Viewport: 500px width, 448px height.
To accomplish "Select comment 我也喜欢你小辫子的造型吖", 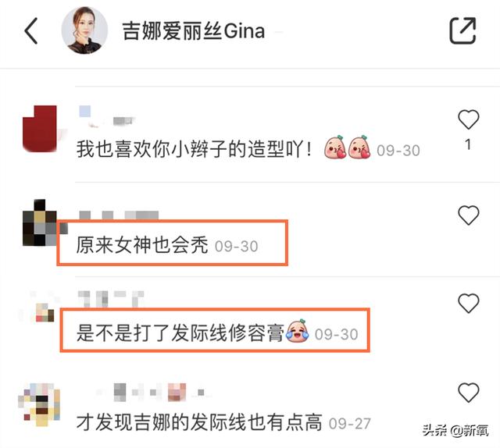I will [194, 149].
